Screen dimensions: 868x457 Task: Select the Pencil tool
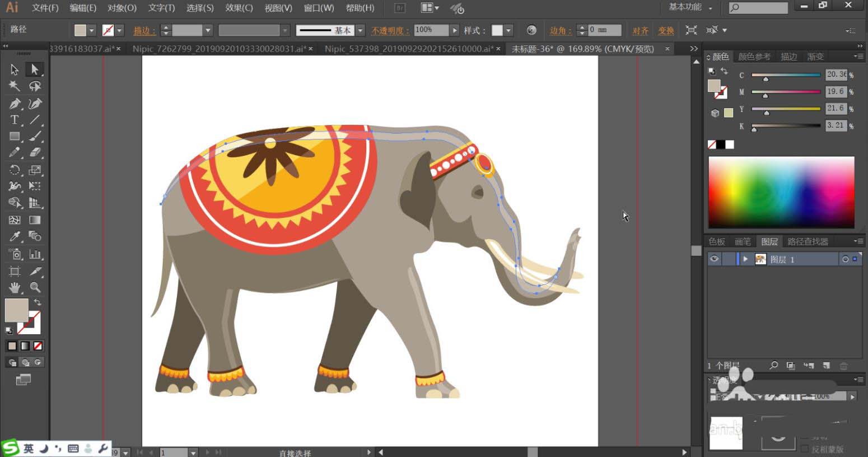(15, 152)
